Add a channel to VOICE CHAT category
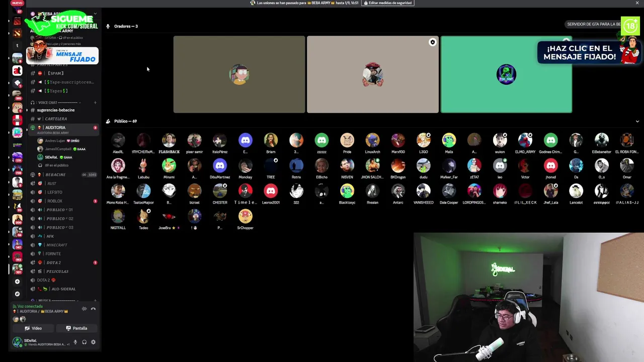Screen dimensions: 644x362 [95, 103]
